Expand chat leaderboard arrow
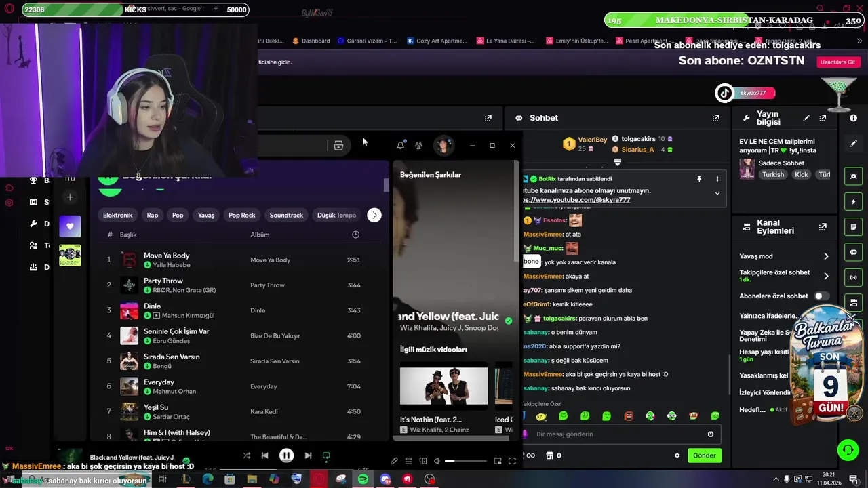The image size is (868, 488). click(x=617, y=163)
